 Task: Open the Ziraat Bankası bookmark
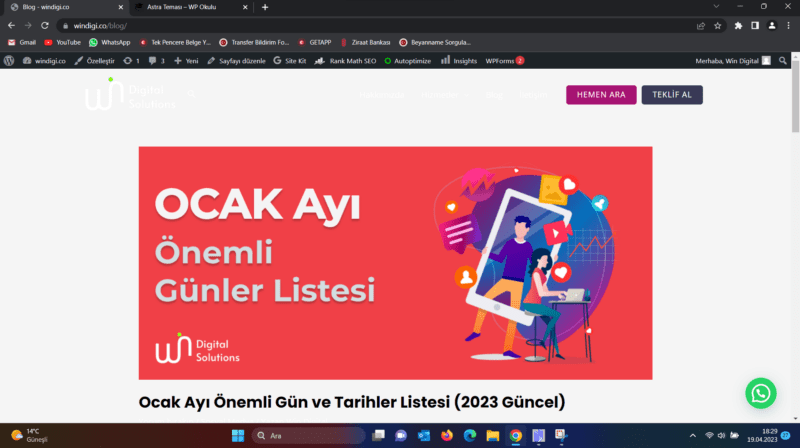(365, 42)
